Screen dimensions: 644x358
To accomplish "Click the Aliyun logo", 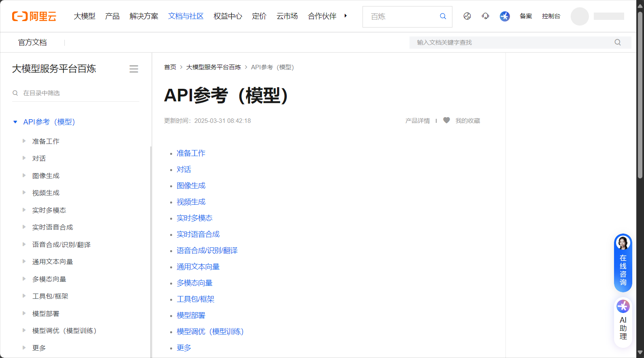I will coord(34,16).
